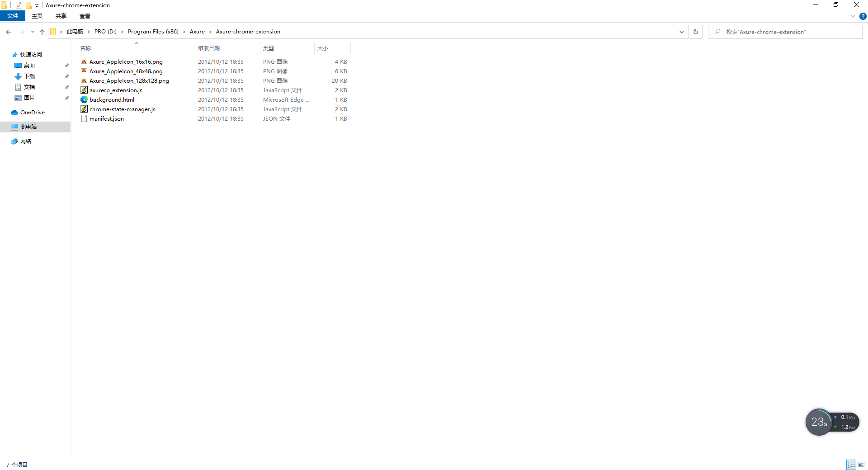Image resolution: width=868 pixels, height=470 pixels.
Task: Click the help question mark icon
Action: click(863, 16)
